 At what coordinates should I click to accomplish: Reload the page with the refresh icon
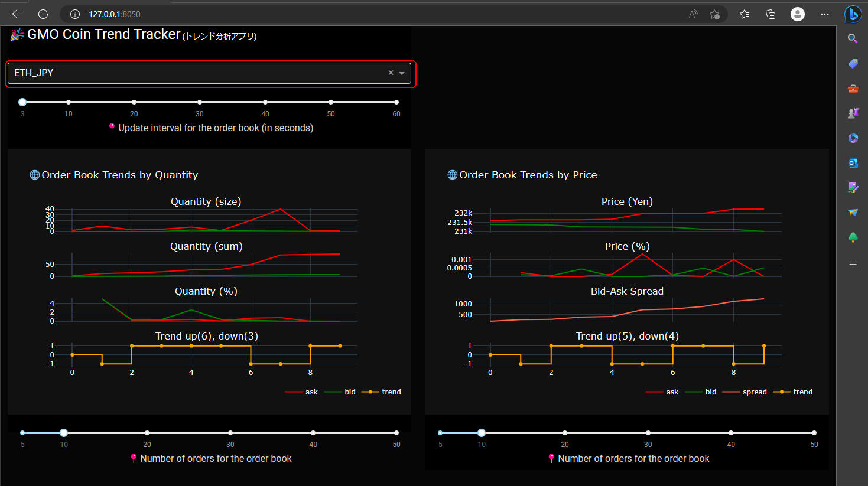click(x=43, y=14)
